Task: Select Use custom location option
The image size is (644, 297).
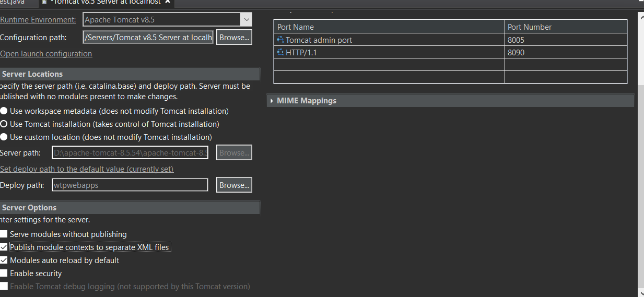Action: (x=4, y=137)
